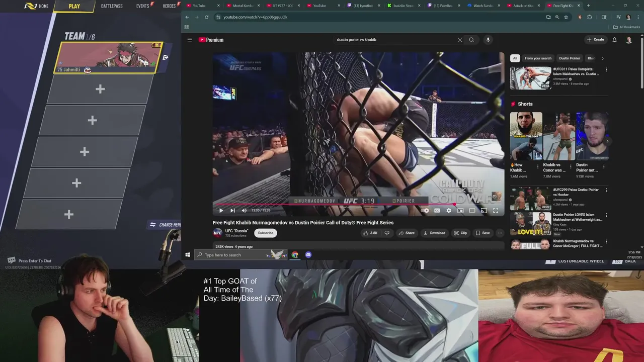Open YouTube notifications bell
This screenshot has width=644, height=362.
point(614,40)
